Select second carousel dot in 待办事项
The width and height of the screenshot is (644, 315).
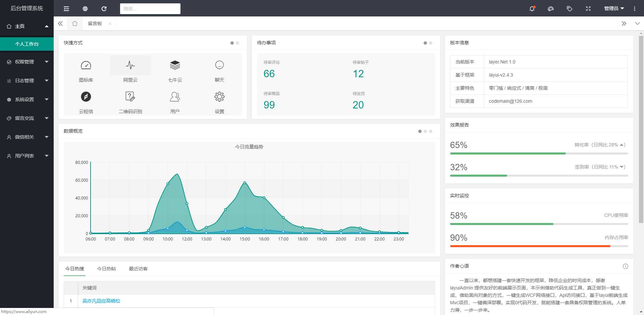(x=431, y=43)
